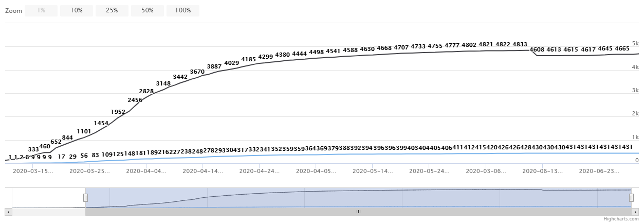Select the 25% zoom option
This screenshot has width=644, height=223.
pos(112,10)
